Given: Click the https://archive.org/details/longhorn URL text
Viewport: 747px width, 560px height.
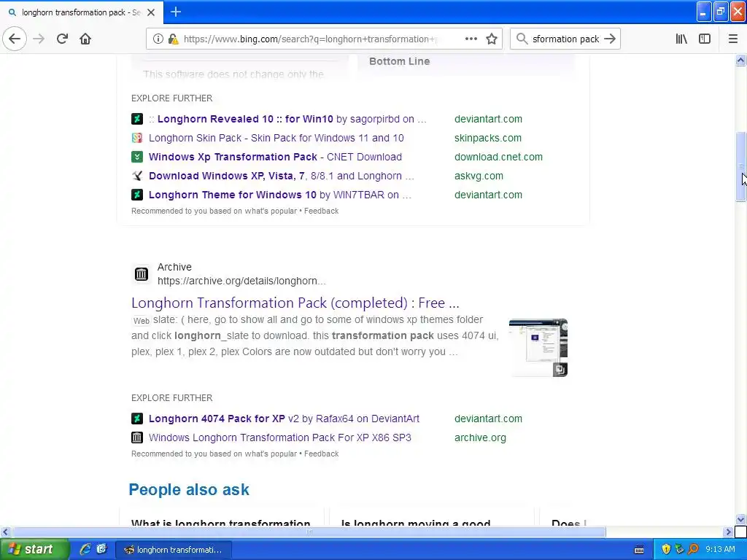Looking at the screenshot, I should pos(241,281).
